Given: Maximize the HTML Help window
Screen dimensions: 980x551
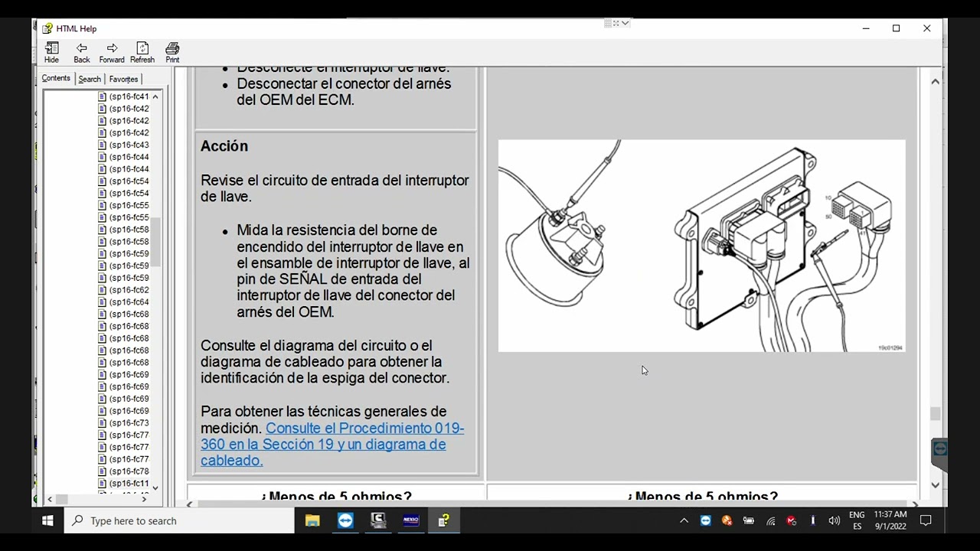Looking at the screenshot, I should pos(897,28).
